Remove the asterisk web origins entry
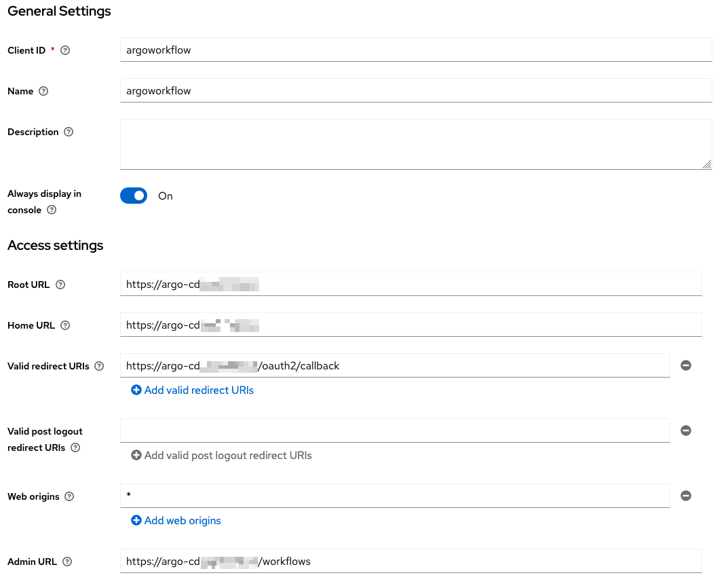The width and height of the screenshot is (728, 586). point(686,496)
